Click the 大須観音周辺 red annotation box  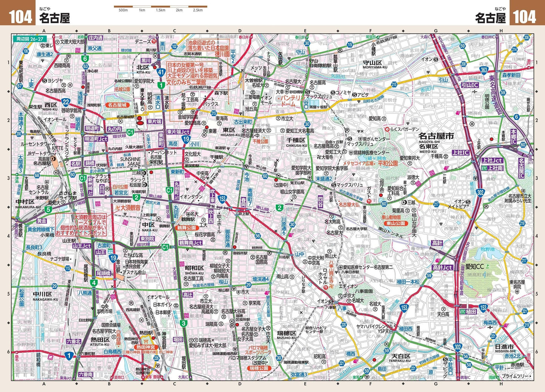click(81, 225)
